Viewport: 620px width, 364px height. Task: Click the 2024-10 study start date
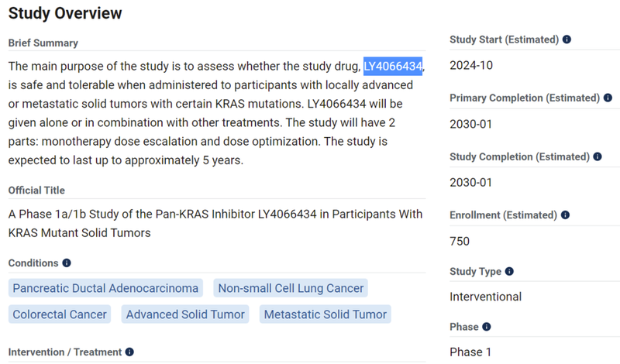click(x=471, y=65)
